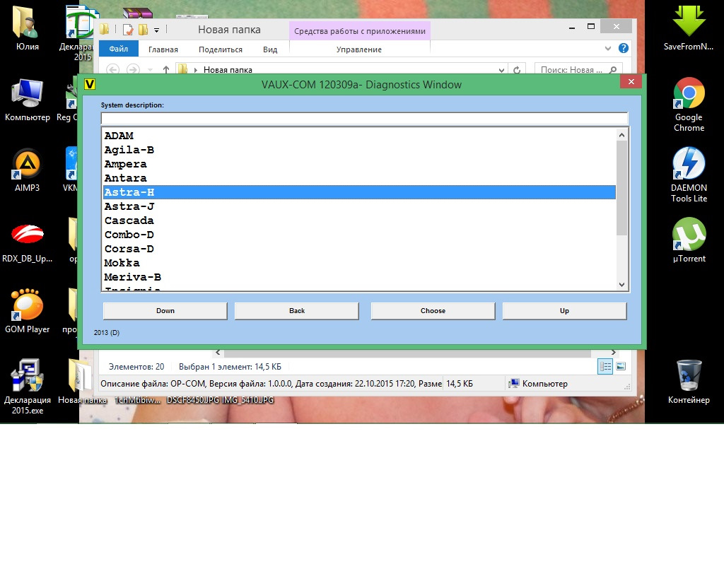Launch GOM Player from desktop
This screenshot has height=588, width=724.
click(28, 311)
